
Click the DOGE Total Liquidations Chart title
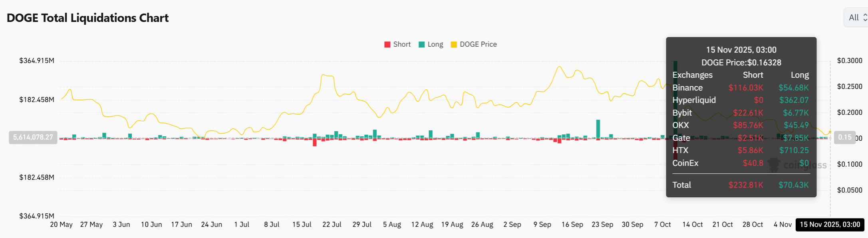click(87, 18)
